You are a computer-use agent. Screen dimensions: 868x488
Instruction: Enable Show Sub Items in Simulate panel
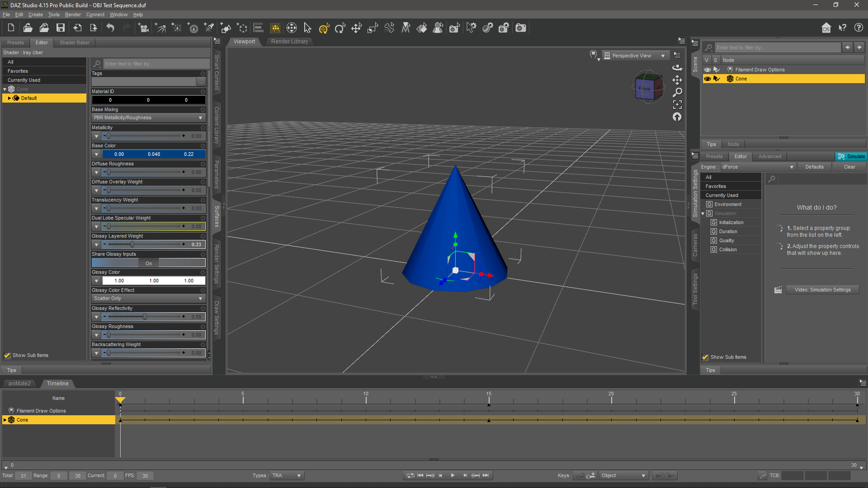click(x=706, y=357)
